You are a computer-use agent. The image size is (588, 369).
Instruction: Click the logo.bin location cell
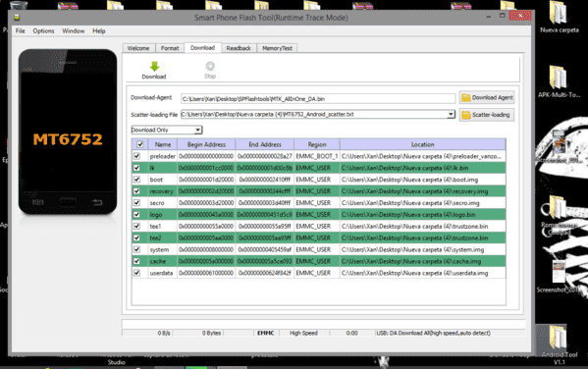coord(423,215)
